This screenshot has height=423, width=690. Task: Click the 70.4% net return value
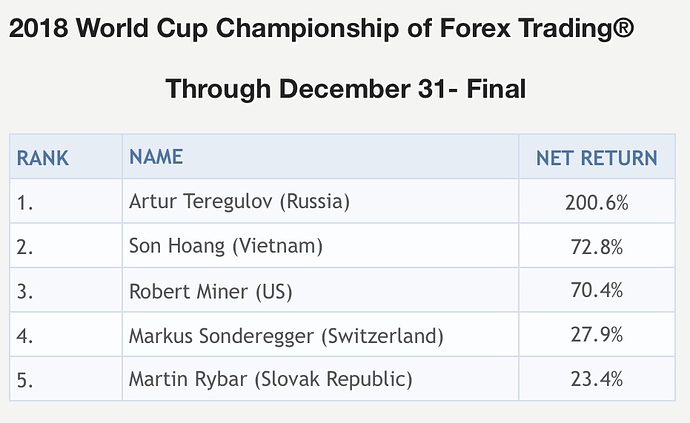597,290
